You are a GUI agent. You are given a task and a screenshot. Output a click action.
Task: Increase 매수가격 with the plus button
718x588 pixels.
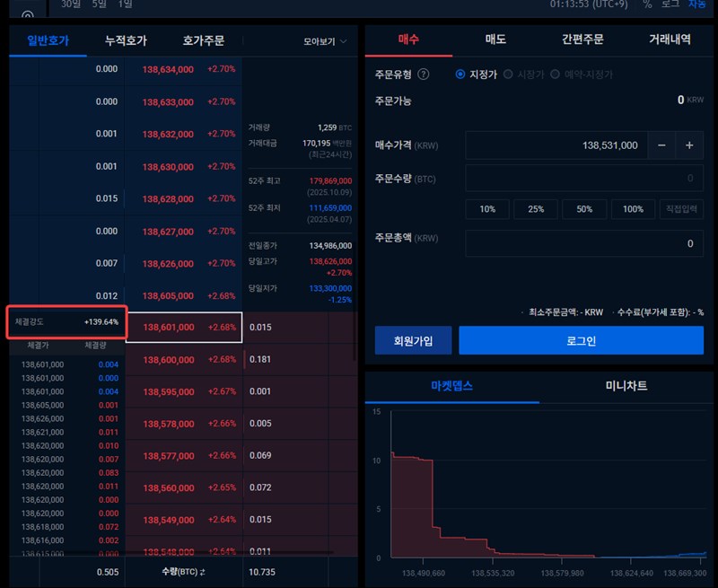tap(689, 145)
